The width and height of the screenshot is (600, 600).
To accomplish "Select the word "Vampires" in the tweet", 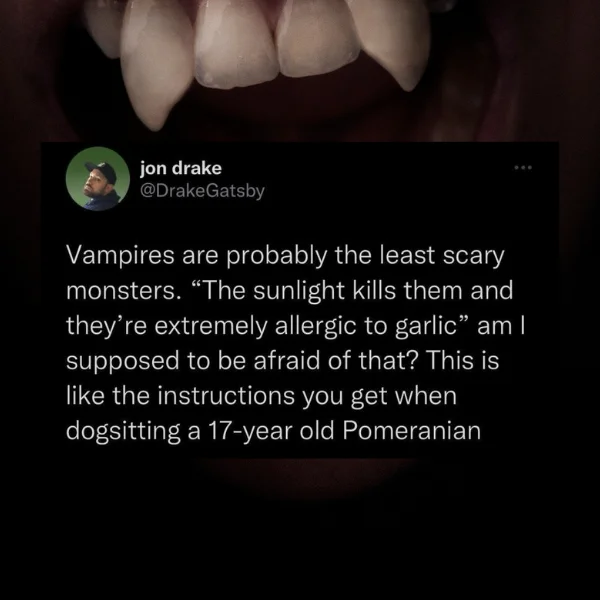I will pos(120,256).
